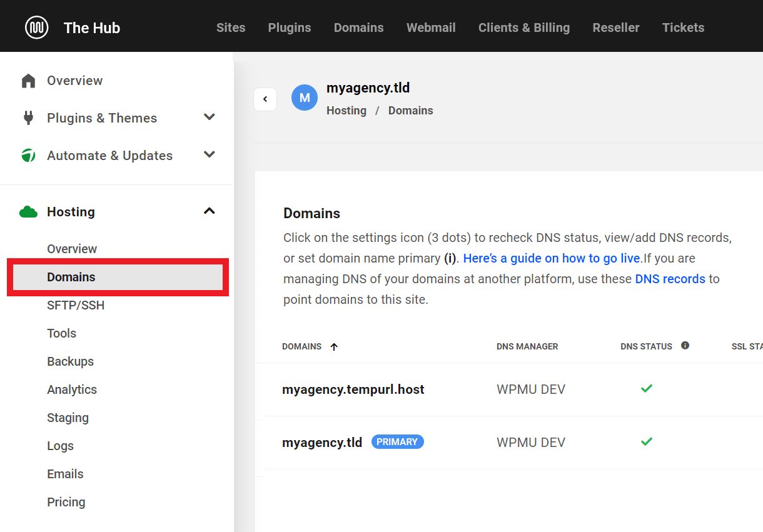This screenshot has height=532, width=763.
Task: Select Overview in the main sidebar
Action: (74, 81)
